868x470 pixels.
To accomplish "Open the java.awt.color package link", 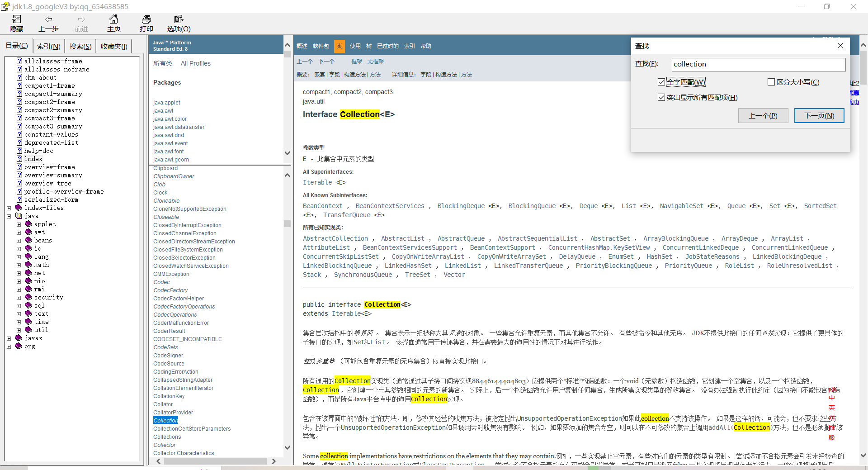I will pyautogui.click(x=170, y=119).
